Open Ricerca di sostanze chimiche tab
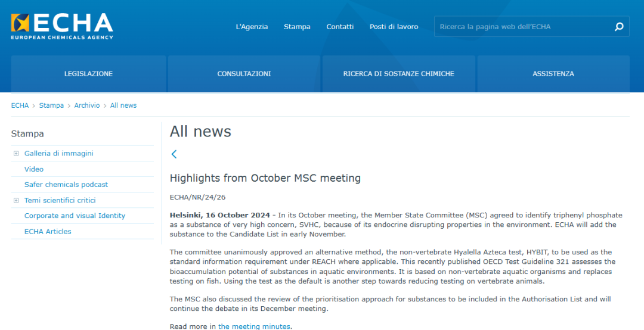This screenshot has width=644, height=330. pos(398,74)
